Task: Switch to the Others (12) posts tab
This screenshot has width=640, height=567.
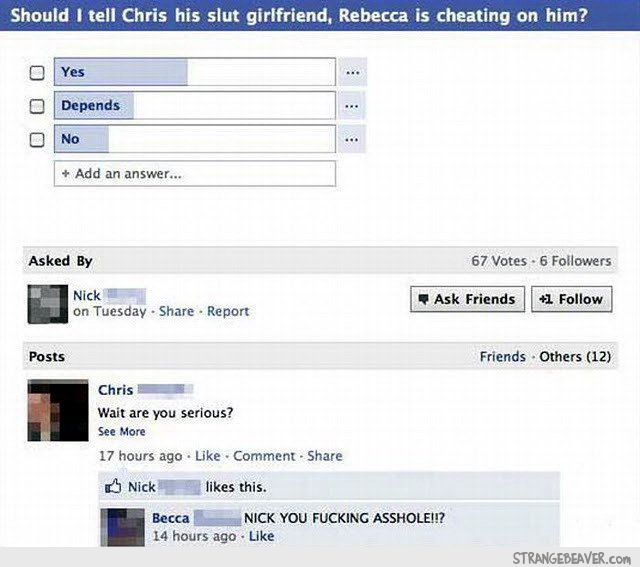Action: point(575,356)
